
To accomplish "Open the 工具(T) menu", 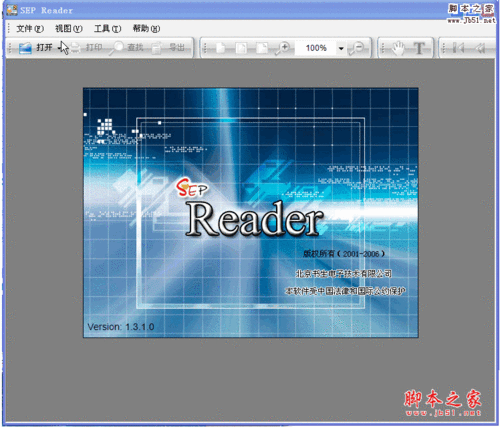I will pos(107,29).
